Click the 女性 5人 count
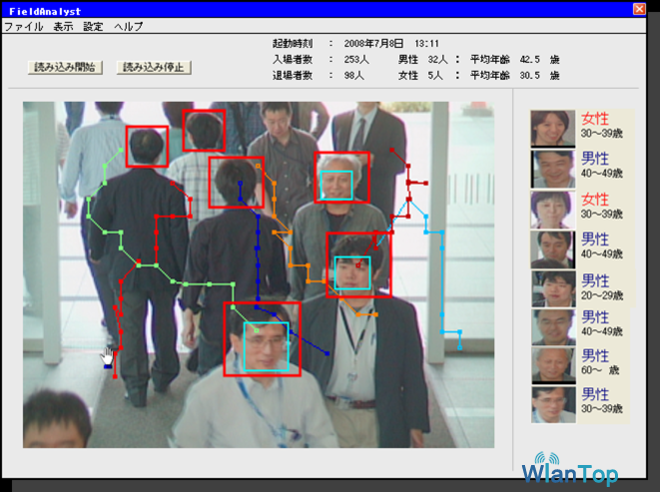 click(x=420, y=76)
